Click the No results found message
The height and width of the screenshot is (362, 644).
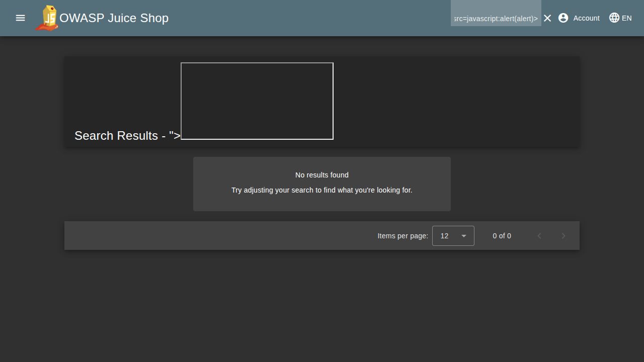point(322,175)
